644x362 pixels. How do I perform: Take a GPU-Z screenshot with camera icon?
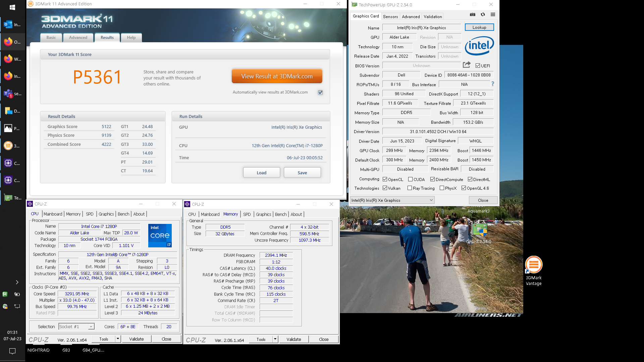(x=473, y=14)
